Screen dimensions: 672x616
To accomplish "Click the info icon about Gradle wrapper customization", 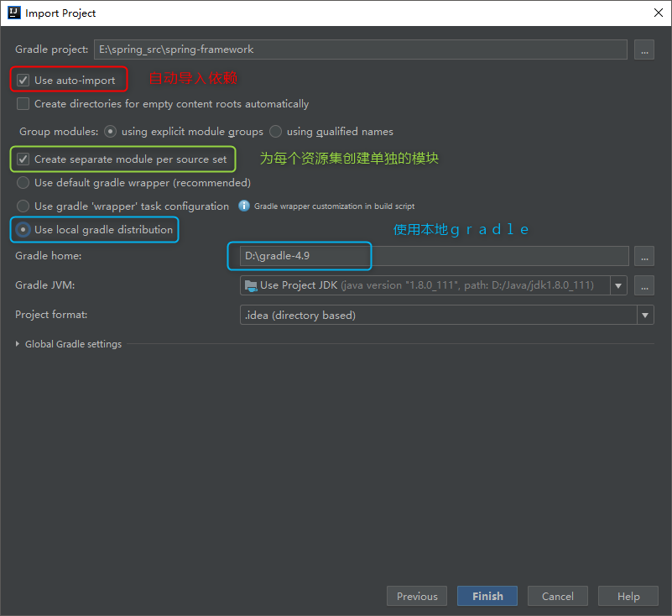I will click(x=242, y=206).
